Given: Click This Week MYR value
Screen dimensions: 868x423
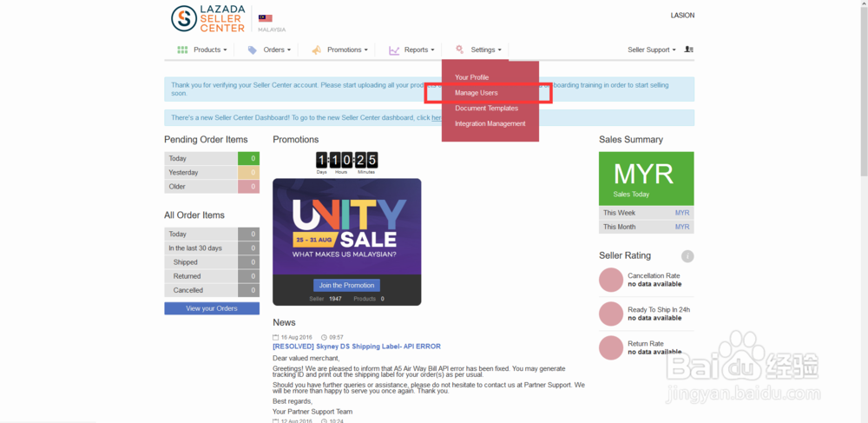Looking at the screenshot, I should [x=682, y=213].
